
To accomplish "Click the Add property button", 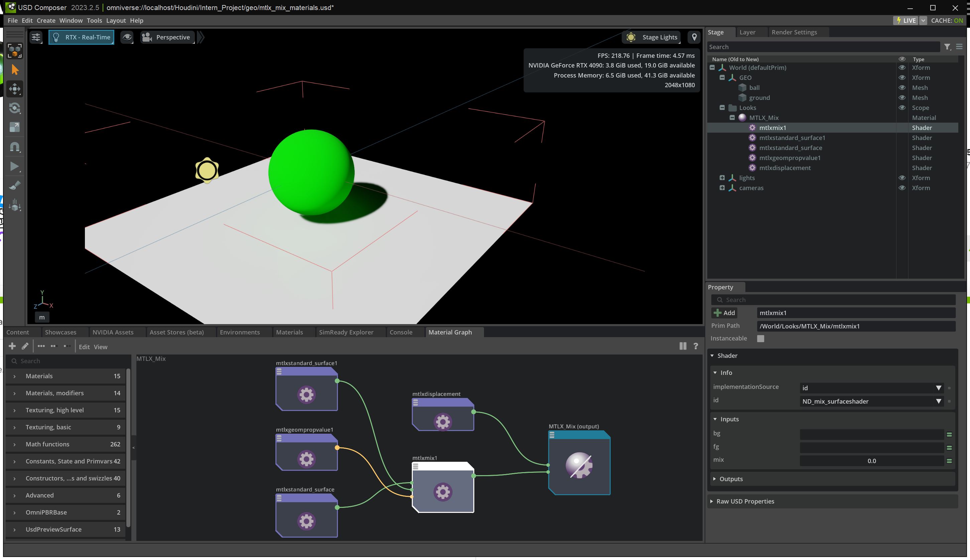I will [x=724, y=313].
